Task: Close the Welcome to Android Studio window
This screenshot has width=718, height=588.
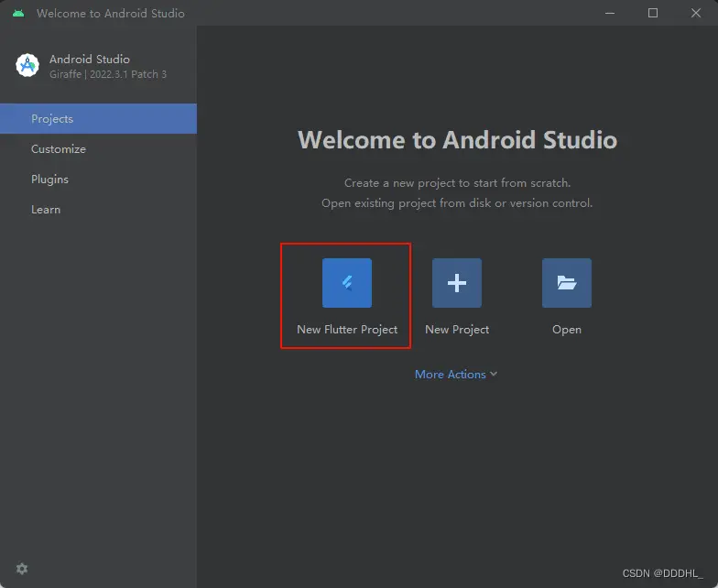Action: coord(696,13)
